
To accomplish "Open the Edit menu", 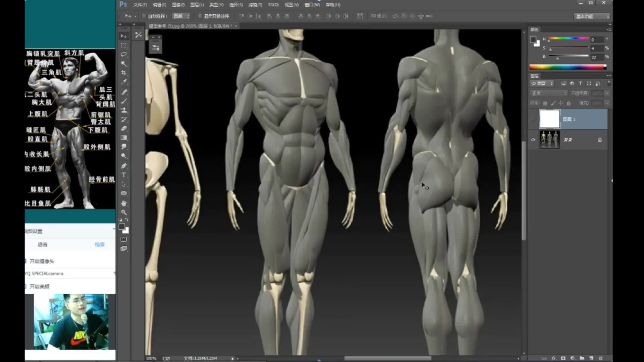I will 159,5.
